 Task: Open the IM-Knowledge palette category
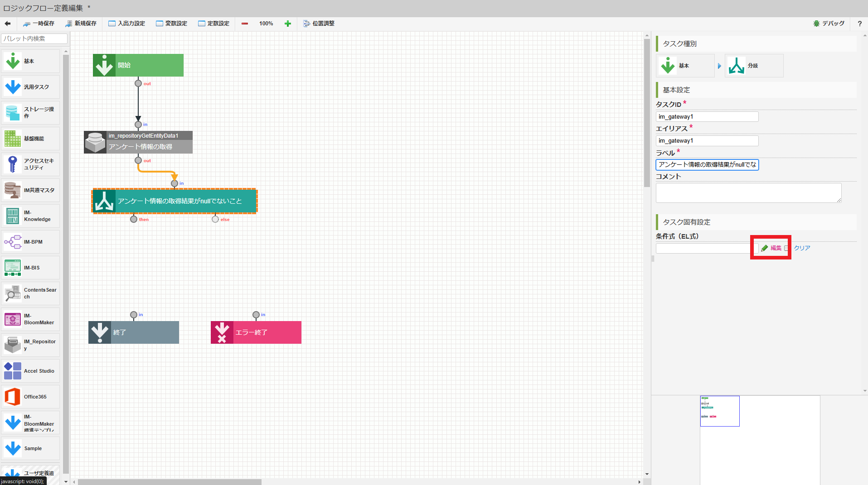tap(30, 216)
